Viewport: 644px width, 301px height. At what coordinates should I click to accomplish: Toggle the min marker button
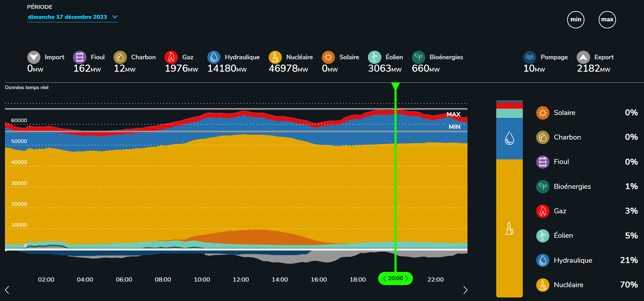point(576,20)
